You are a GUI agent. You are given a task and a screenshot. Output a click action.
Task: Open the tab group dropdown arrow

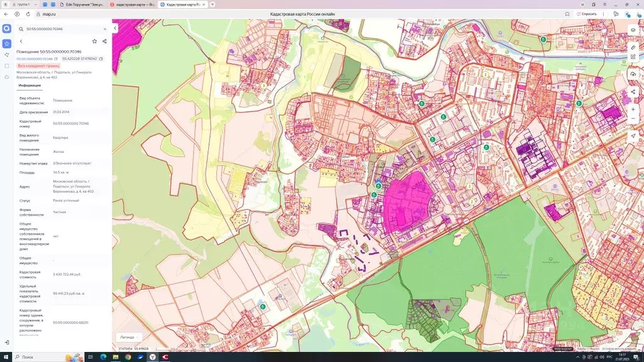point(36,4)
